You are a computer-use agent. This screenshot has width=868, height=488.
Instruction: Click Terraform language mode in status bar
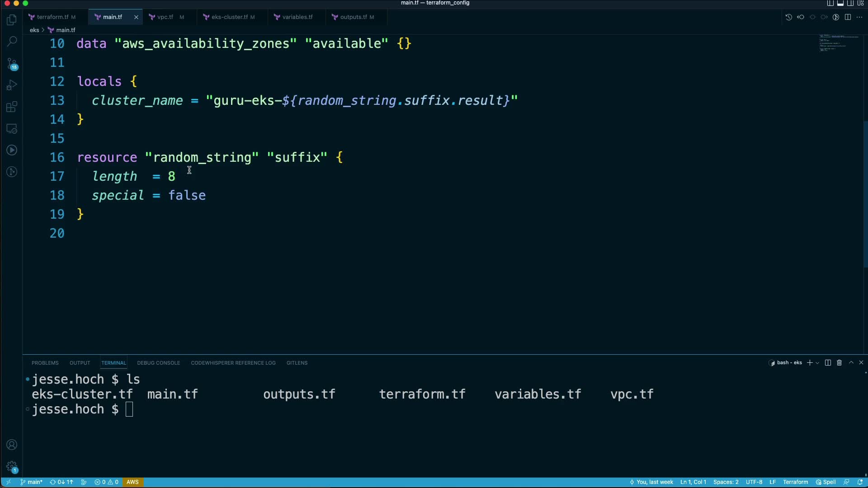click(x=795, y=482)
